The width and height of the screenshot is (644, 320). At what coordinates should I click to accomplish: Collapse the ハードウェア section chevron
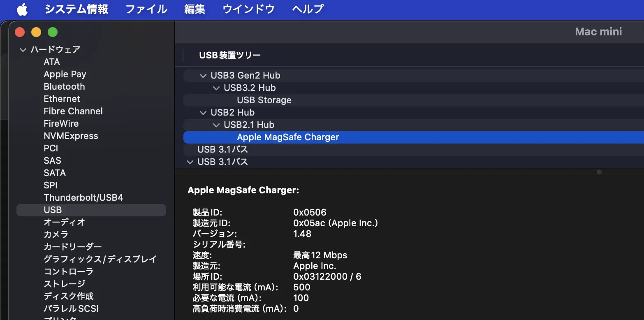23,50
